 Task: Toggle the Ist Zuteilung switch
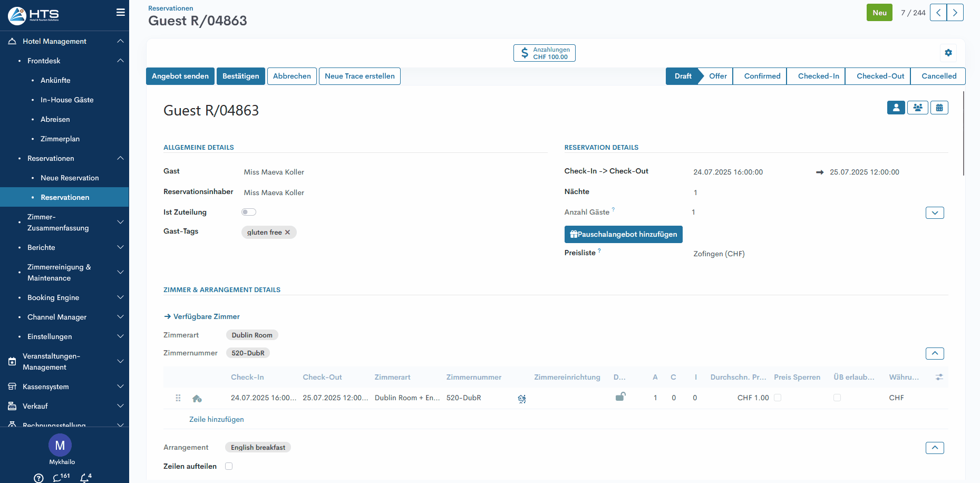tap(248, 212)
